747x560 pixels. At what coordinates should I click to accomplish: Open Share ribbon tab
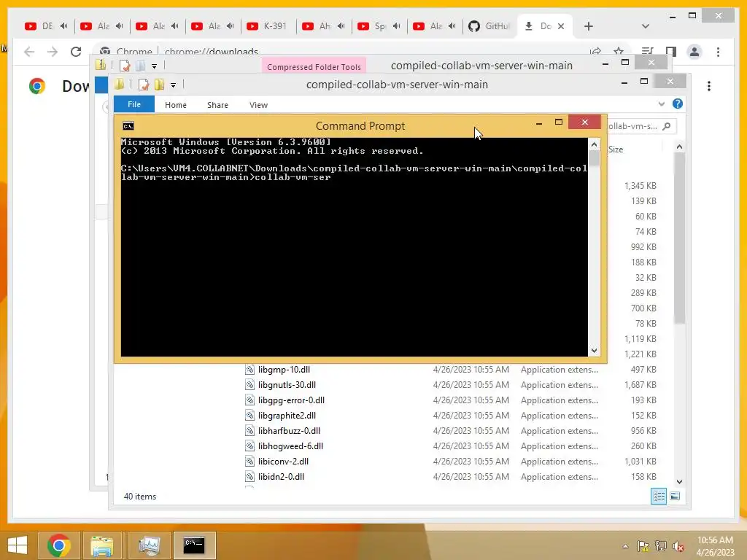click(x=217, y=105)
